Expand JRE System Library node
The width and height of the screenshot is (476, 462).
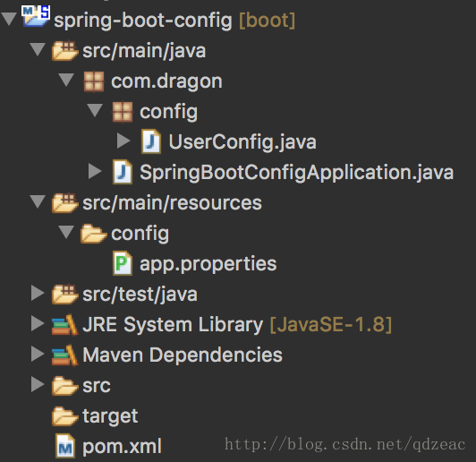point(38,323)
